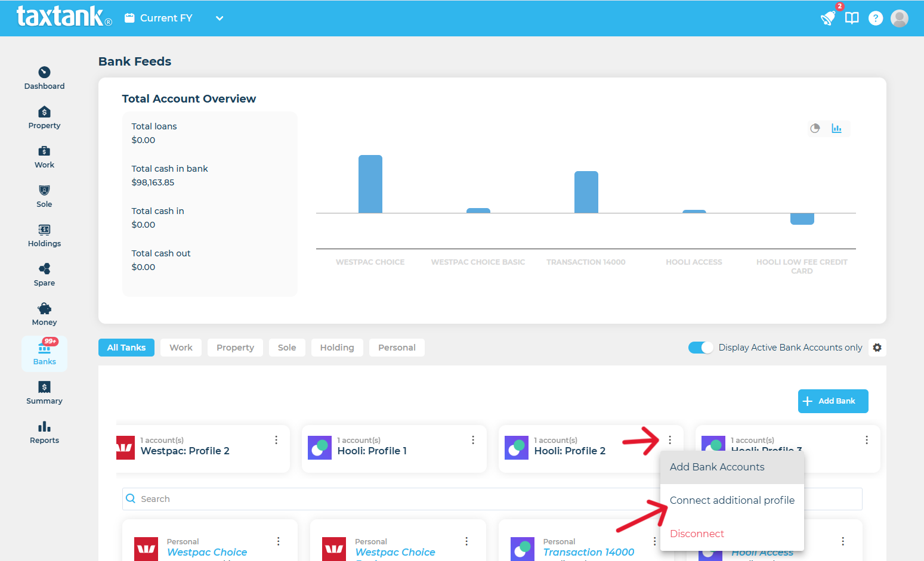Screen dimensions: 924x561
Task: Switch the account chart to pie view
Action: pyautogui.click(x=815, y=128)
